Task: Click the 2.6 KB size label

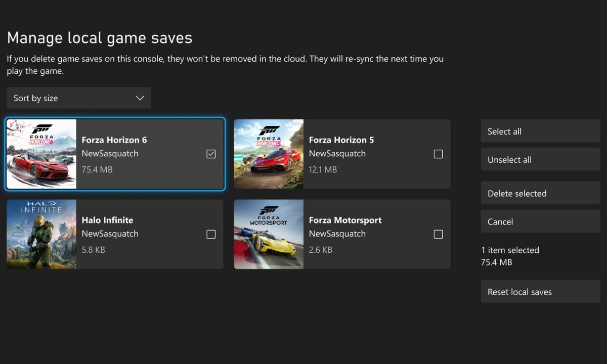Action: point(321,249)
